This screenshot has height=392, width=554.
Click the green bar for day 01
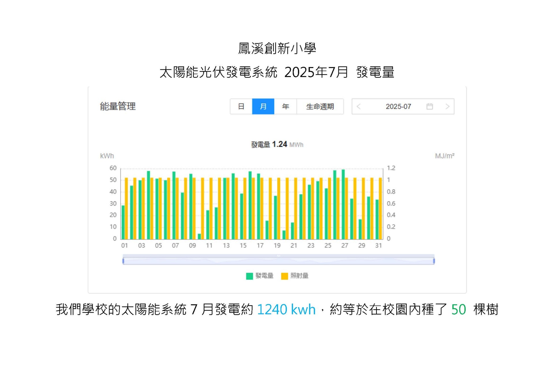point(123,222)
